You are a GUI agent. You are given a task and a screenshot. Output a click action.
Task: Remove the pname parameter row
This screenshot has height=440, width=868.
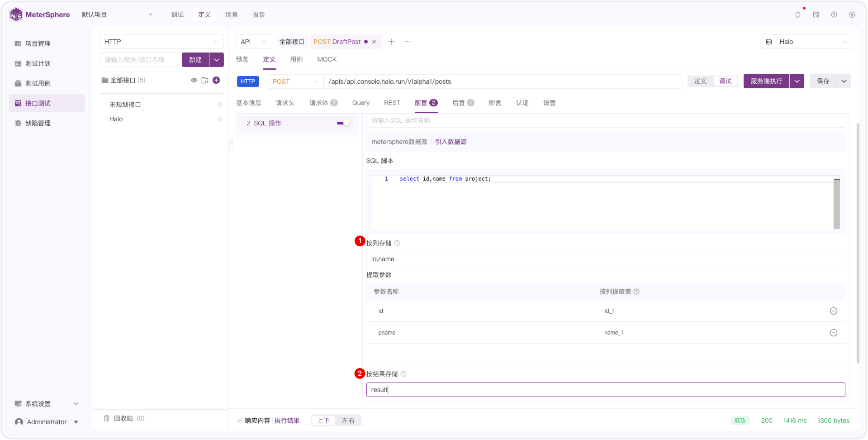(833, 333)
